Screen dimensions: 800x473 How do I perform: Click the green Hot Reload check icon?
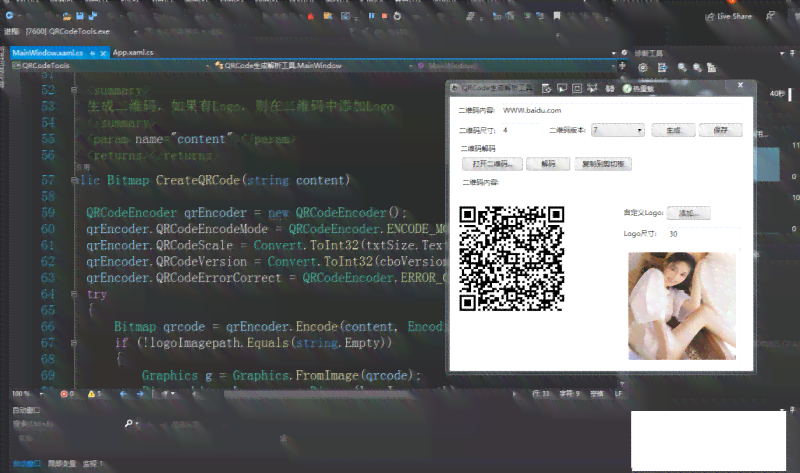(627, 89)
